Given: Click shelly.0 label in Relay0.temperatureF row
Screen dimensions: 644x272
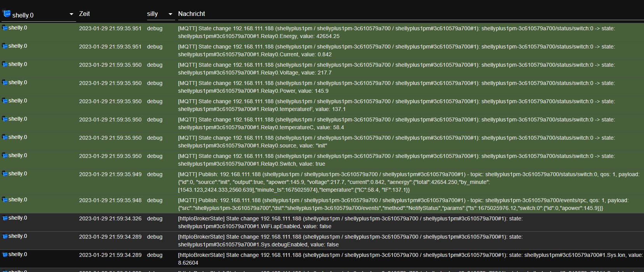Looking at the screenshot, I should 18,100.
